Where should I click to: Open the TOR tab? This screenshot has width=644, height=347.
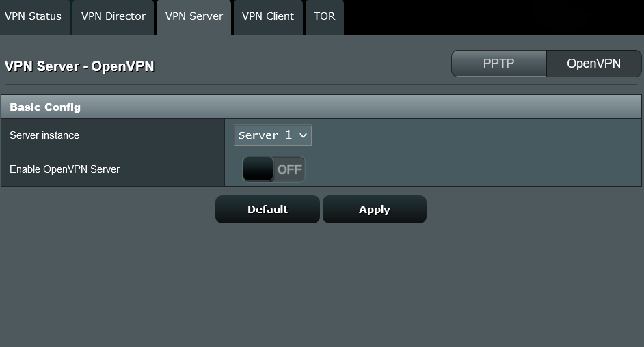[x=324, y=16]
